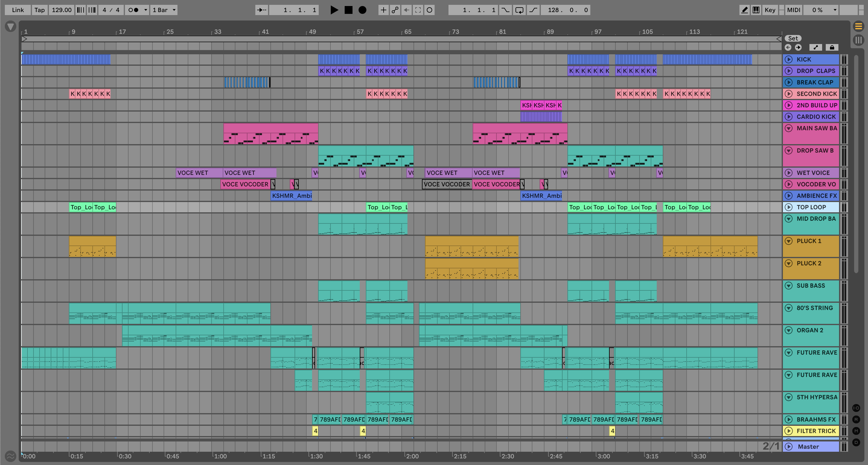Click Phase Nudge Down icon
Image resolution: width=868 pixels, height=465 pixels.
pos(81,10)
